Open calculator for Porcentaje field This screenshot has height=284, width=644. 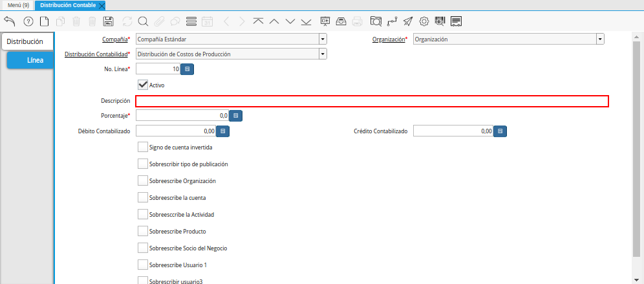click(236, 116)
